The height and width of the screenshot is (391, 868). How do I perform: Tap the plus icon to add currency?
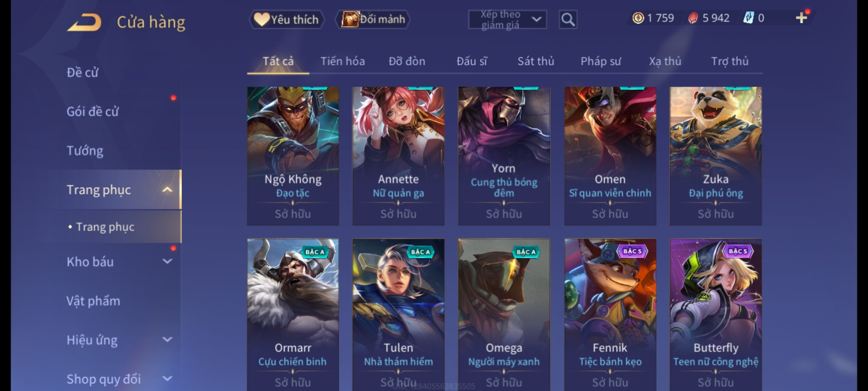point(801,18)
